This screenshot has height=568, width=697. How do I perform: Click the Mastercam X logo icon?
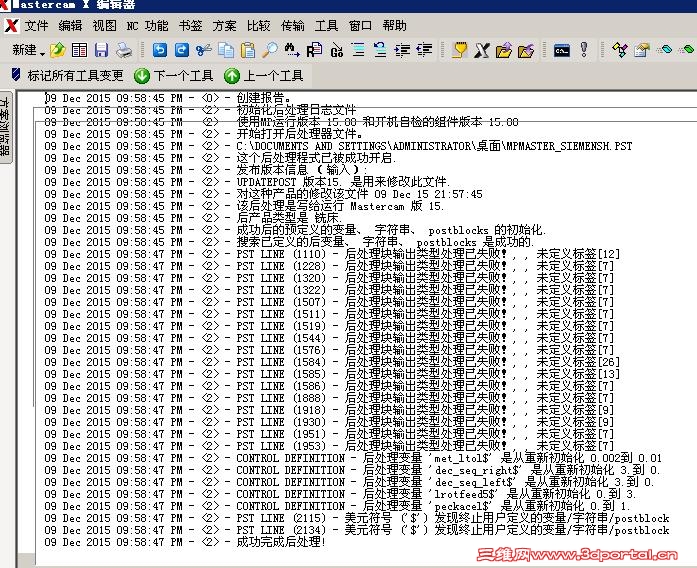pyautogui.click(x=12, y=26)
